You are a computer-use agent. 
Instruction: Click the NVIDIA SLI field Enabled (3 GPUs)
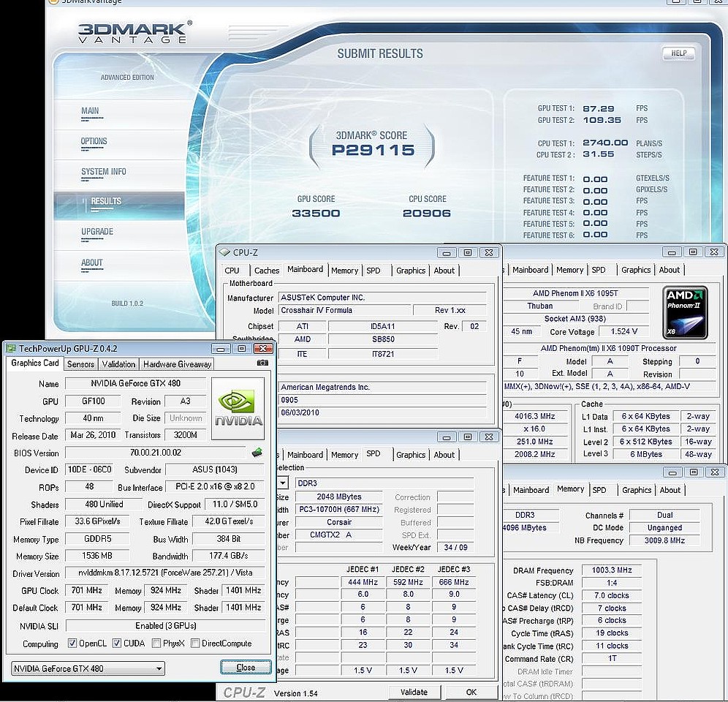(166, 626)
